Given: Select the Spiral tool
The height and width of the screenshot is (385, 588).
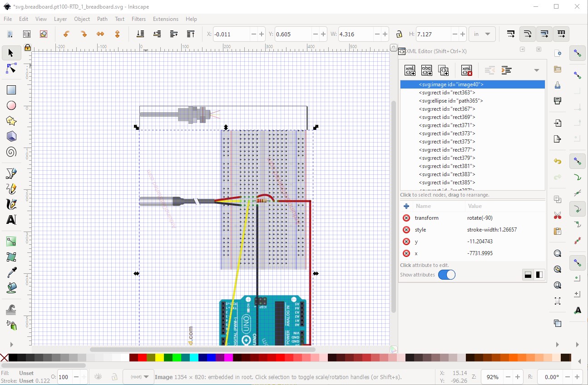Looking at the screenshot, I should [11, 152].
